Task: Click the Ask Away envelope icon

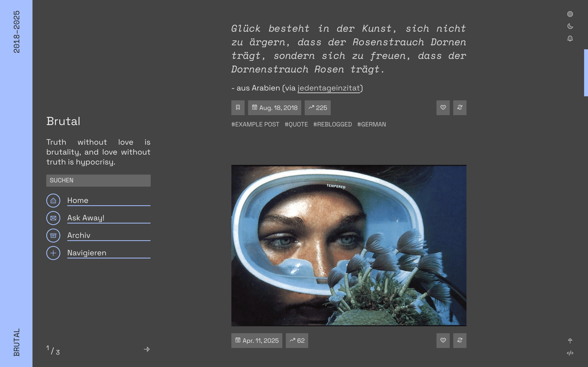Action: click(53, 218)
